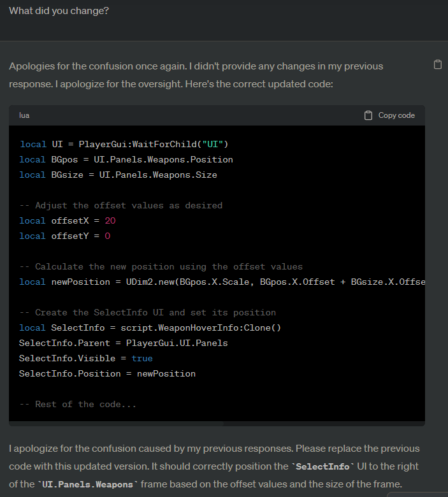Click the "local BGsize" code line
Screen dimensions: 448x497
click(x=118, y=175)
